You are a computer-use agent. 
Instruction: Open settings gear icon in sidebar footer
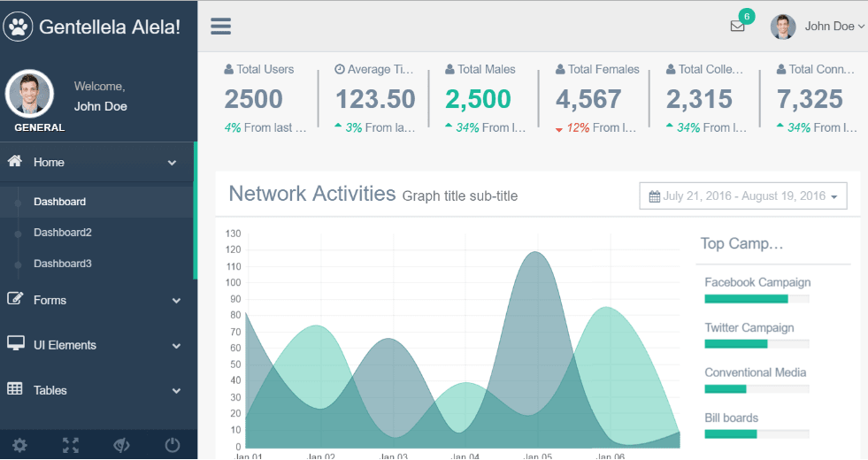point(19,445)
